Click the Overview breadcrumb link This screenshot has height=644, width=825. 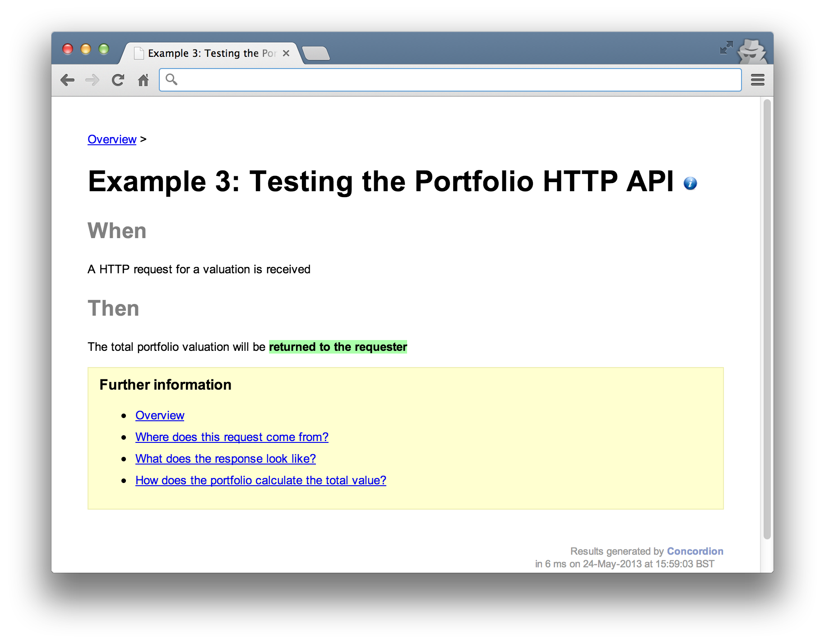pyautogui.click(x=112, y=139)
